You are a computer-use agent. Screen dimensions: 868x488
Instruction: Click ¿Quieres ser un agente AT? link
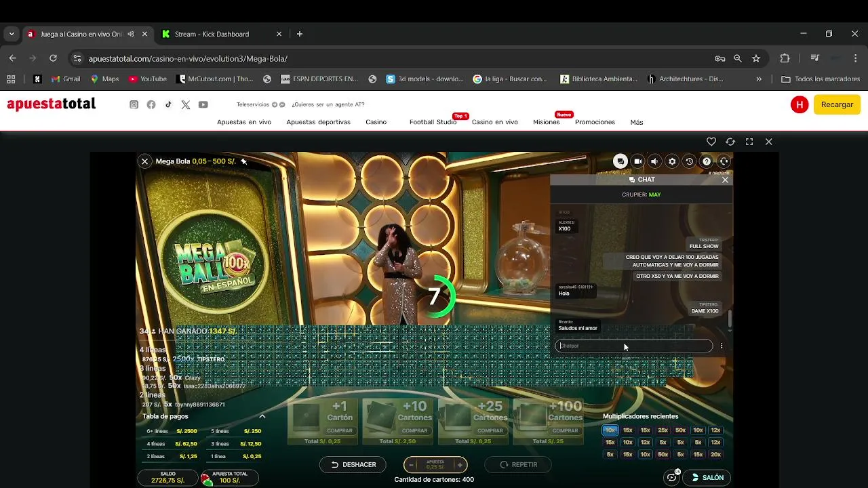[328, 104]
